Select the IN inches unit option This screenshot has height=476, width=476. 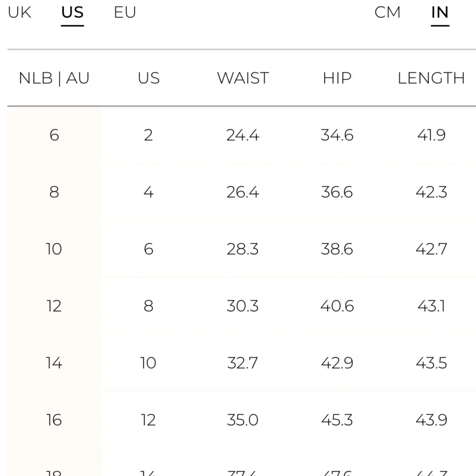440,12
